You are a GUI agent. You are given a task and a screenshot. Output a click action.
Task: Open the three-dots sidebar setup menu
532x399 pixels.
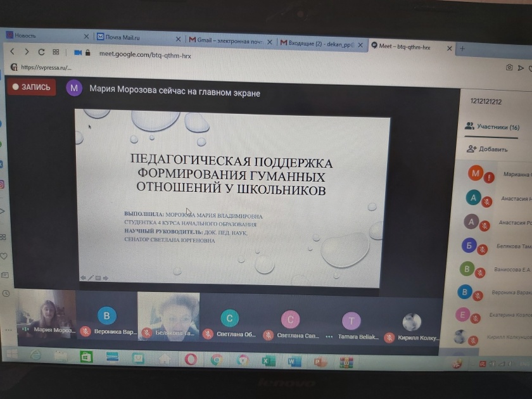tap(8, 330)
